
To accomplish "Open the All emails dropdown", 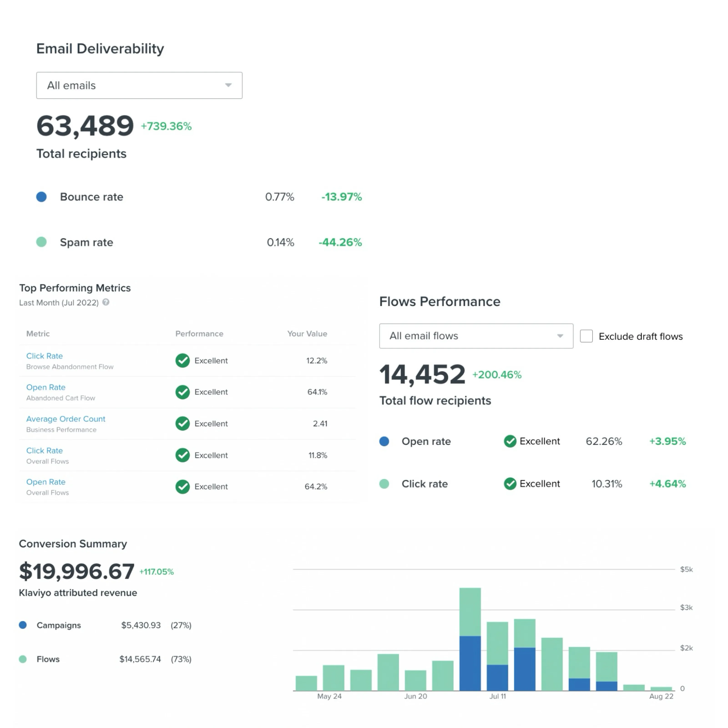I will pyautogui.click(x=139, y=86).
